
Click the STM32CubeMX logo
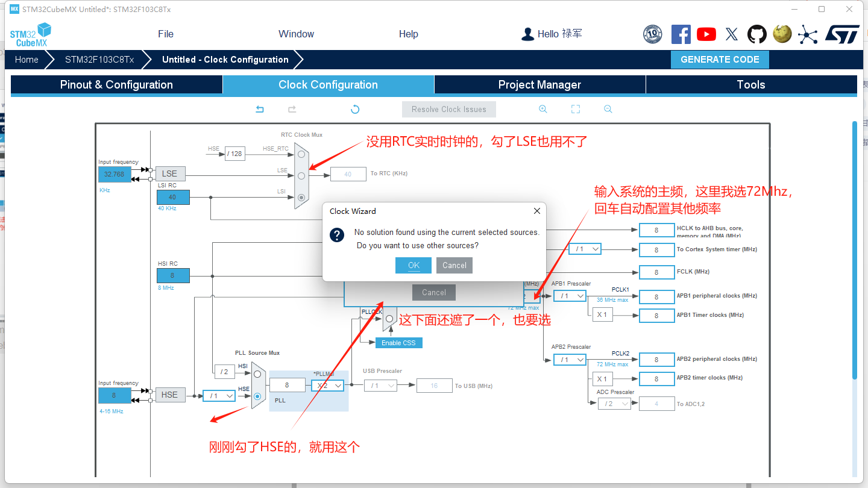30,34
